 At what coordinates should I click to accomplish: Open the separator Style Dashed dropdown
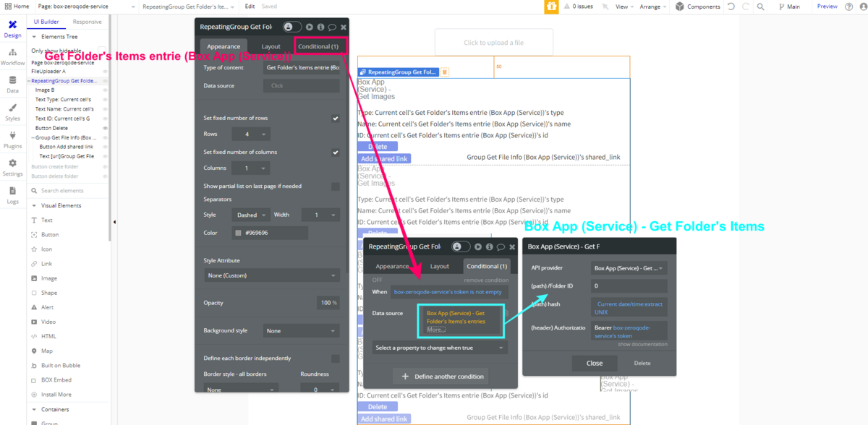[251, 215]
